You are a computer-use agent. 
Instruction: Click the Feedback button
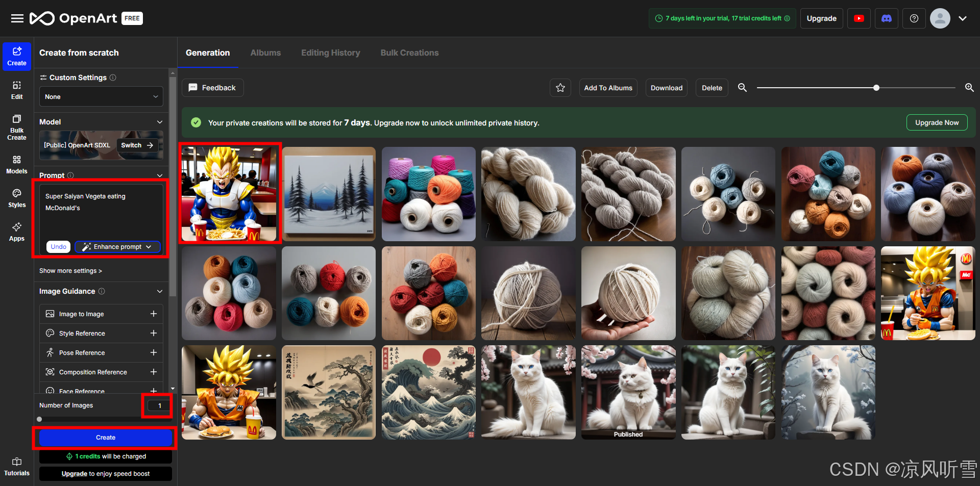click(213, 88)
